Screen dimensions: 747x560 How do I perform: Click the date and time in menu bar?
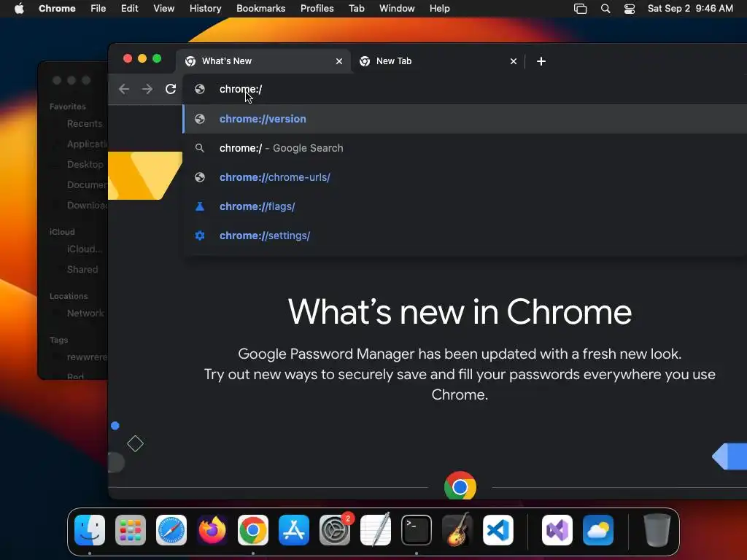[x=690, y=9]
